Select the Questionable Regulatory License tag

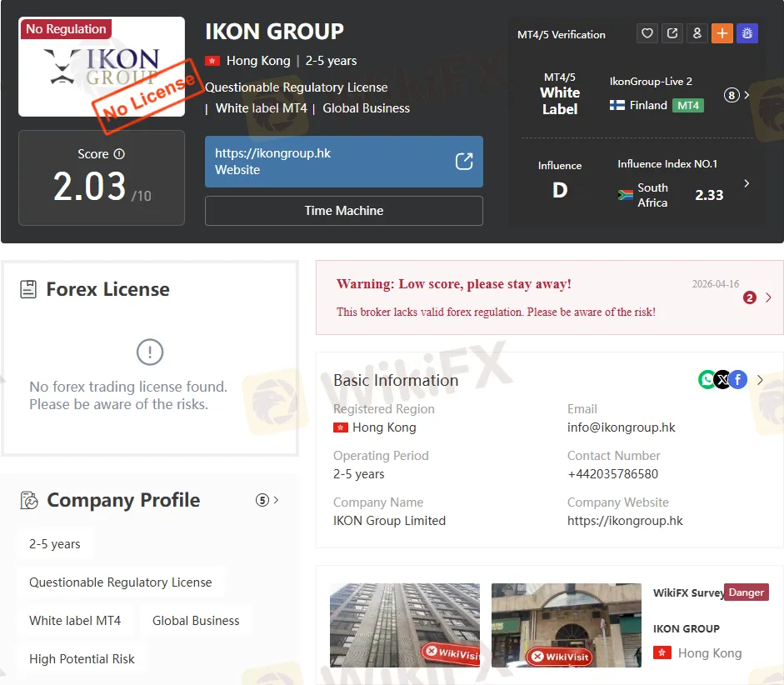pyautogui.click(x=121, y=582)
